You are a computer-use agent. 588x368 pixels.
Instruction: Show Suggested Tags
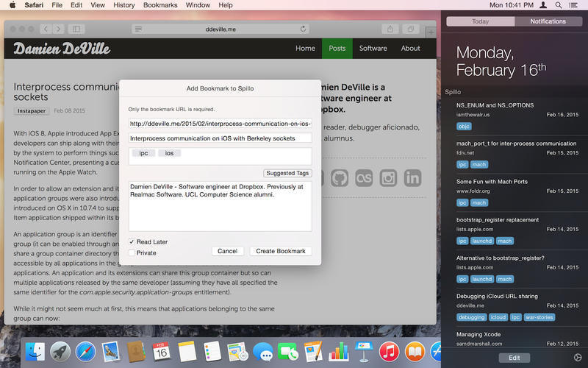(x=287, y=173)
